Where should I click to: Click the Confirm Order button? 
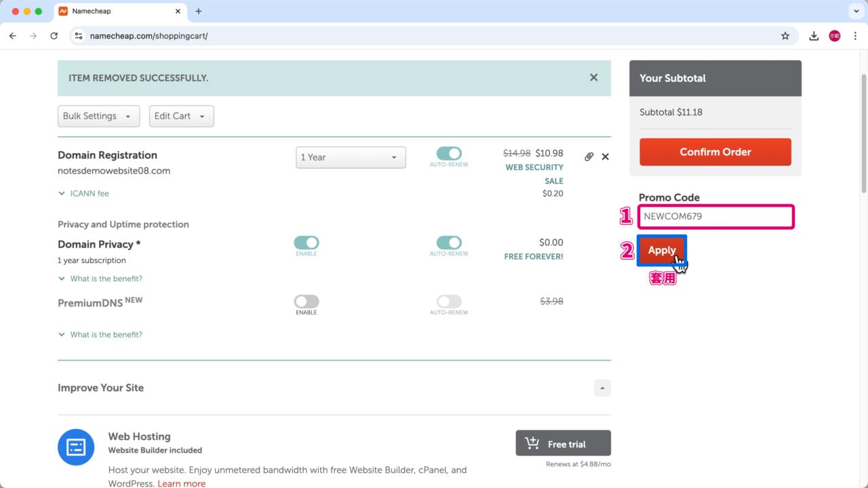[715, 152]
